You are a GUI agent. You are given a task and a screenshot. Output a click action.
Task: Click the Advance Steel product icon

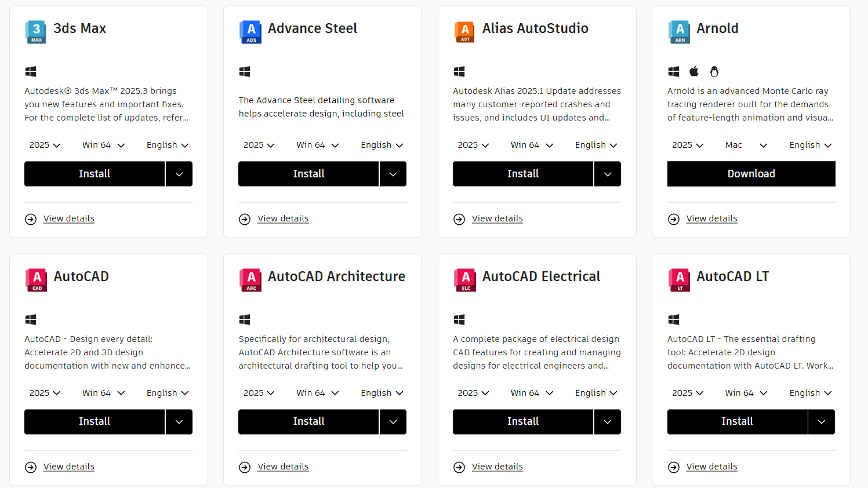click(x=250, y=32)
